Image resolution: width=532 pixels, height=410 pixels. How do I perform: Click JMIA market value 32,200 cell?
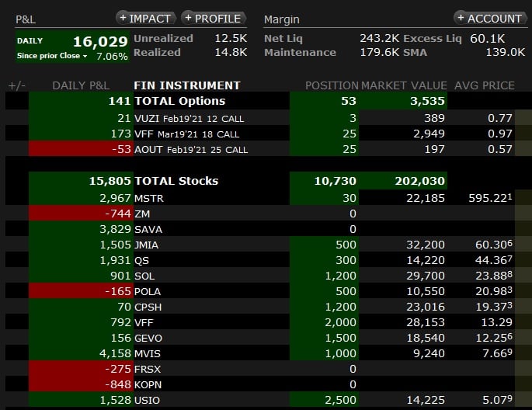[x=403, y=245]
